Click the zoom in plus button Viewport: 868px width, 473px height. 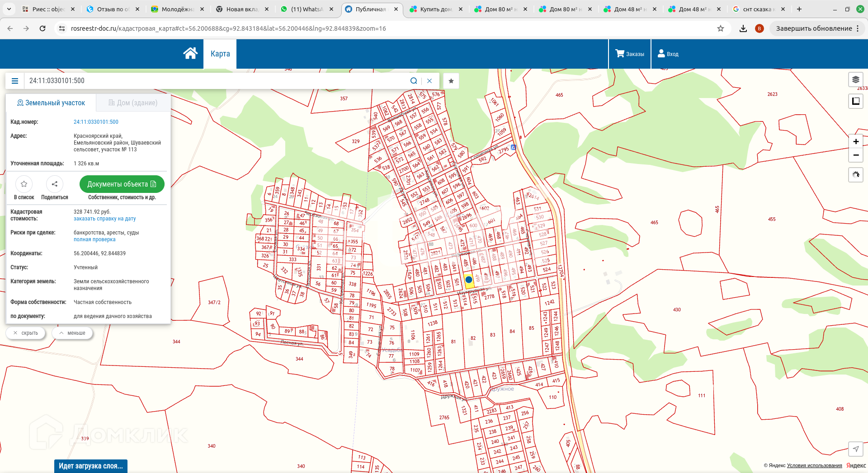coord(855,142)
